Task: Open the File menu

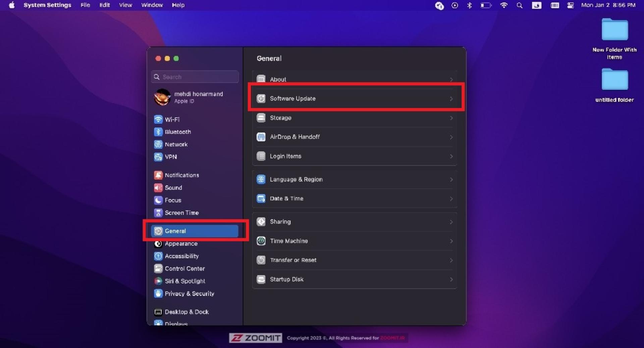Action: tap(85, 5)
